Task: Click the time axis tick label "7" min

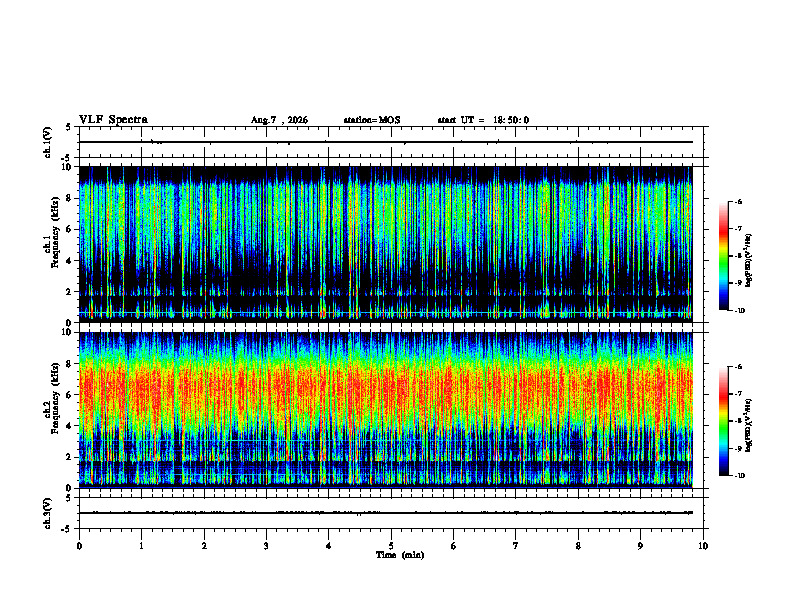Action: 516,546
